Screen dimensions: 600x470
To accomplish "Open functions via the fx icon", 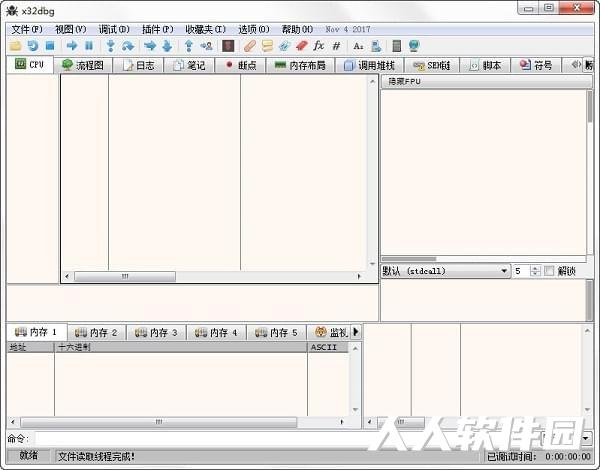I will [x=318, y=46].
